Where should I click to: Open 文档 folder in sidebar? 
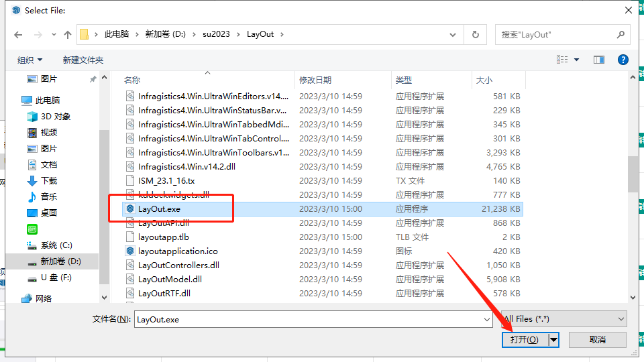click(49, 165)
